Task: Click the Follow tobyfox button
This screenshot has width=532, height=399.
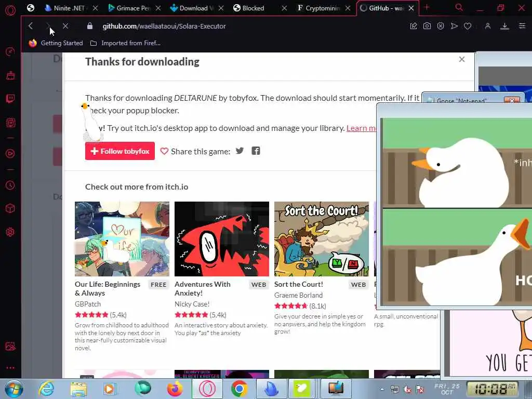Action: pyautogui.click(x=120, y=151)
